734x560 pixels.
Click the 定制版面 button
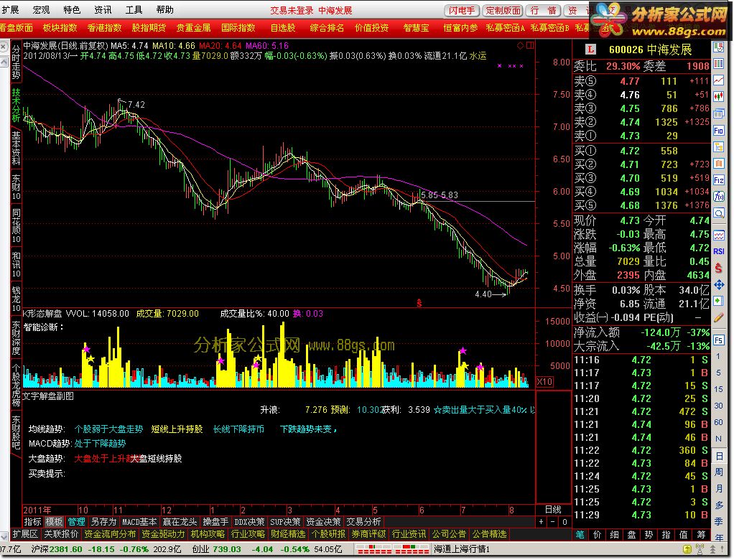point(503,10)
